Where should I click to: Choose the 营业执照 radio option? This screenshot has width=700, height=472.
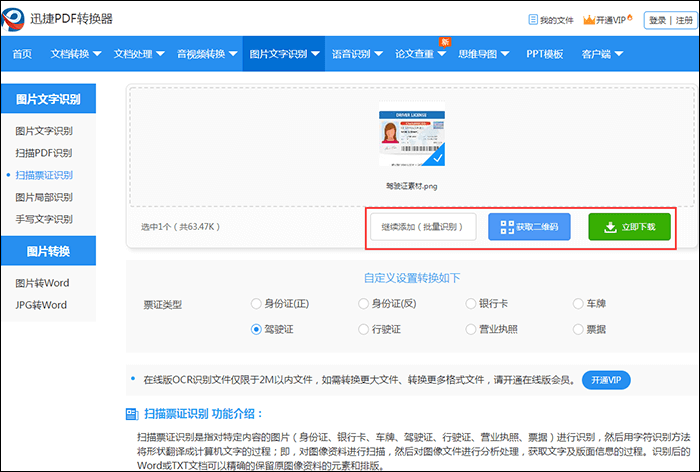tap(471, 328)
